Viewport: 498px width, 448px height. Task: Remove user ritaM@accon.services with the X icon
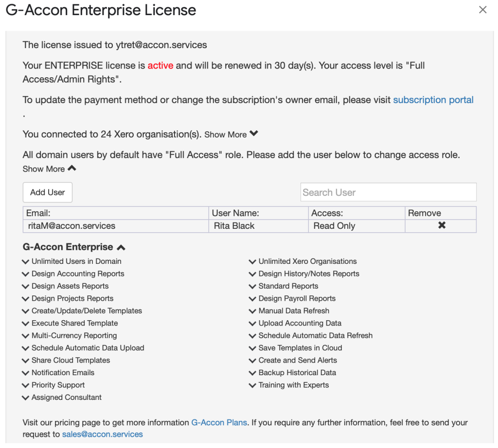[442, 225]
